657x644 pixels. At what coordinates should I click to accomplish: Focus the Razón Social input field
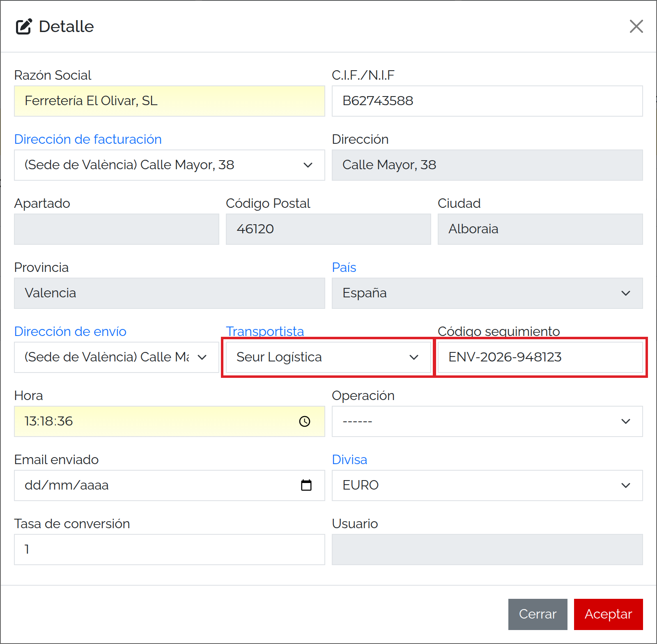170,101
